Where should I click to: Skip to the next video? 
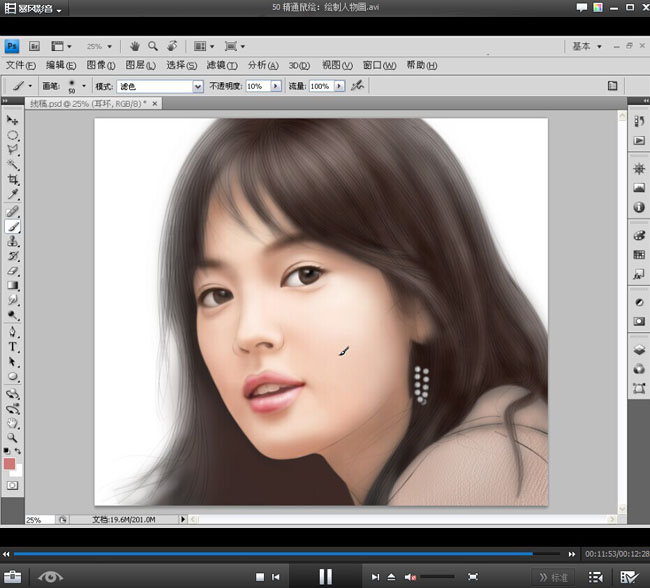click(375, 577)
